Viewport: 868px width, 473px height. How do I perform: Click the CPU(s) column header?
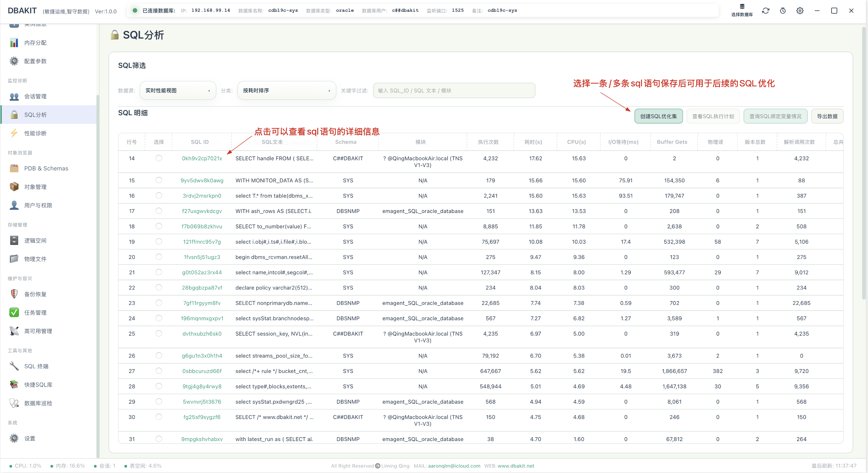(576, 142)
